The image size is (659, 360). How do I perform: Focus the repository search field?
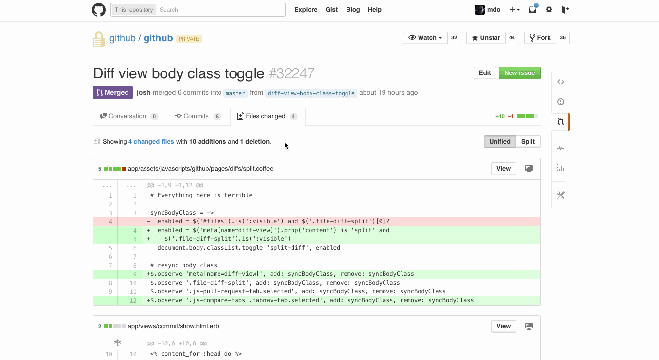click(x=221, y=10)
